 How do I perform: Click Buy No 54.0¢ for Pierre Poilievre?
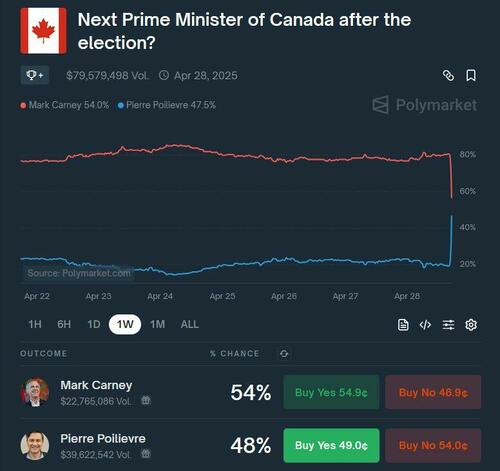click(433, 445)
